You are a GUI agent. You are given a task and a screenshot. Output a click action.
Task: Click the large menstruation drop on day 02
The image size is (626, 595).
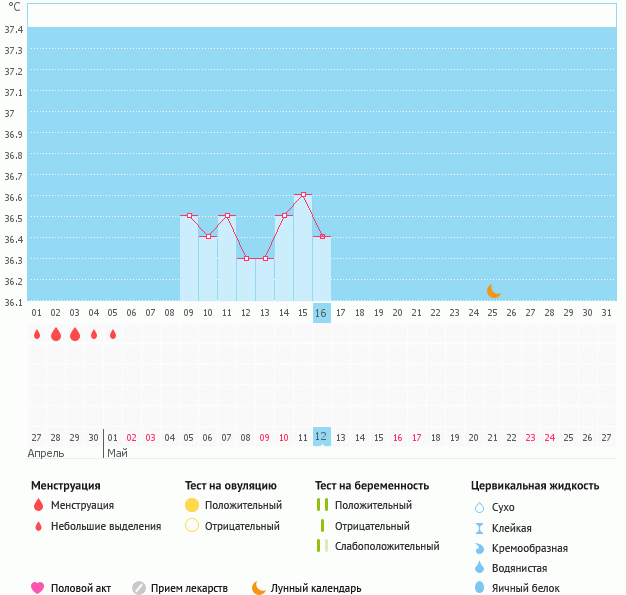click(x=56, y=334)
